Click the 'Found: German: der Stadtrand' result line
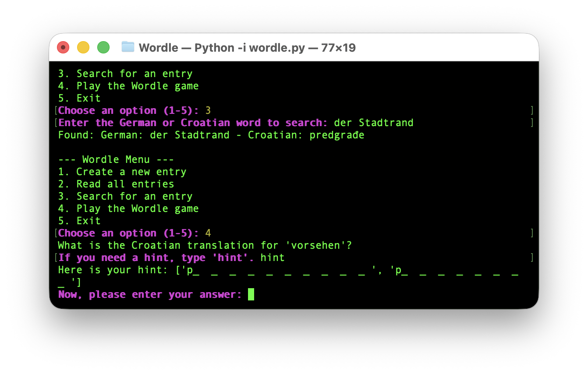The width and height of the screenshot is (588, 374). [x=144, y=135]
